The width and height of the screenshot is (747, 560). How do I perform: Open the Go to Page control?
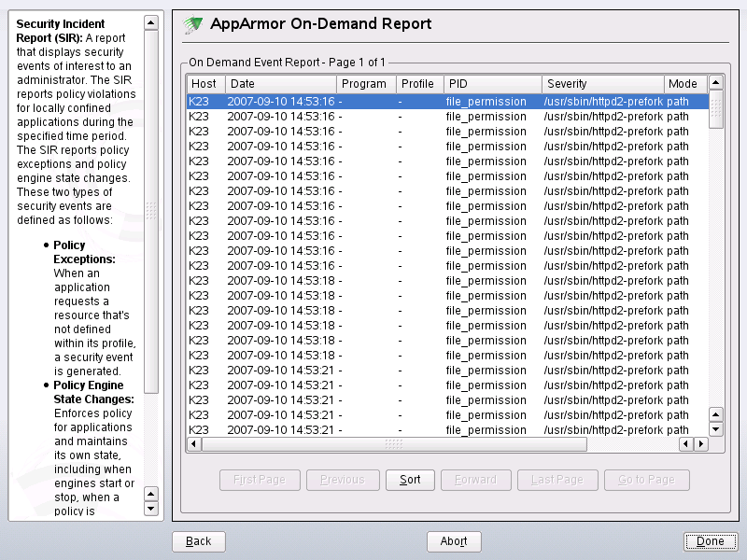(646, 479)
